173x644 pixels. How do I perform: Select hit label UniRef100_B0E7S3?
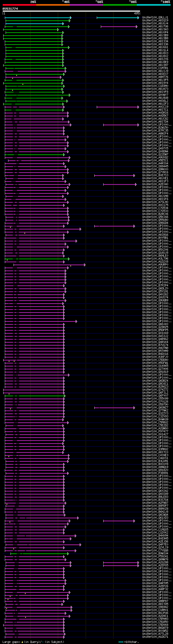(x=155, y=175)
